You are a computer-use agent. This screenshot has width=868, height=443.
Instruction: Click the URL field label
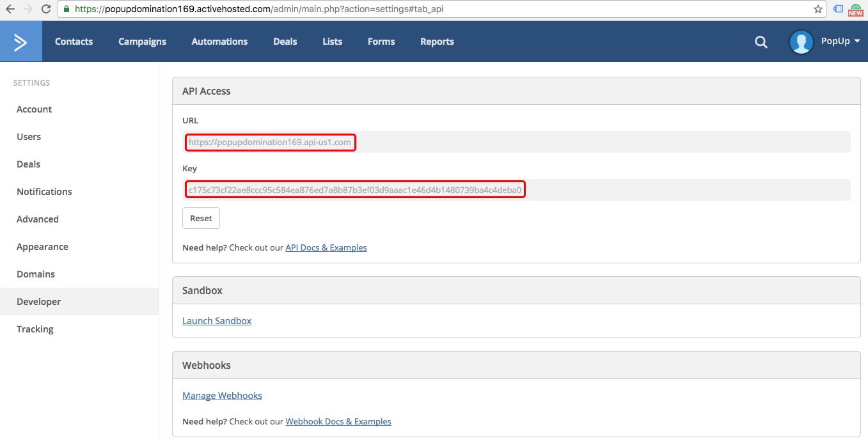(x=191, y=120)
